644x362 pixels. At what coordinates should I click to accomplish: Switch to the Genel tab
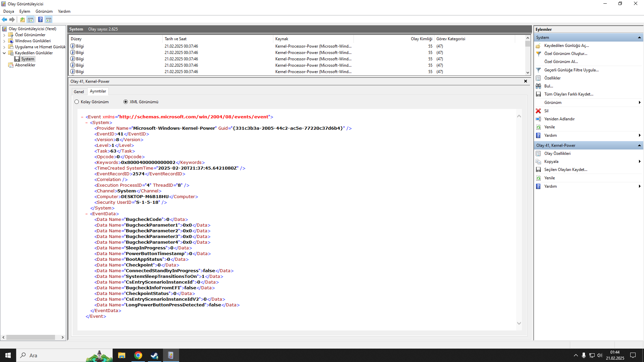coord(79,92)
